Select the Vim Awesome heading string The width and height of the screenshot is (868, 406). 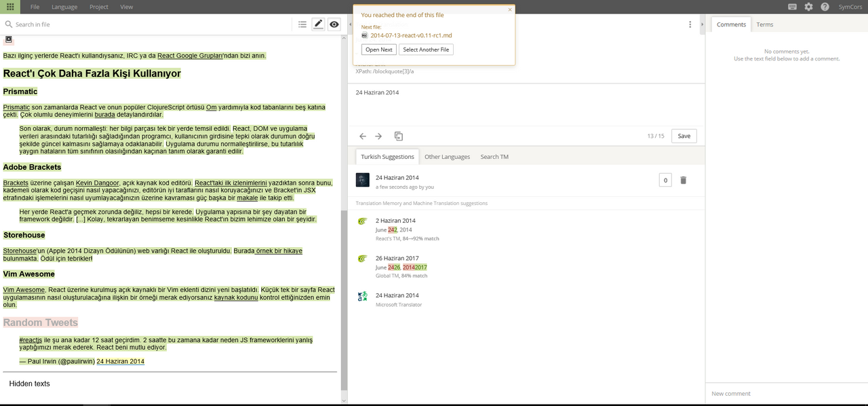29,274
